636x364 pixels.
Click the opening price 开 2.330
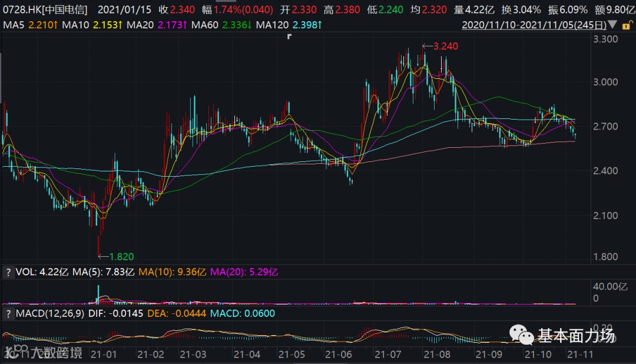[x=299, y=9]
